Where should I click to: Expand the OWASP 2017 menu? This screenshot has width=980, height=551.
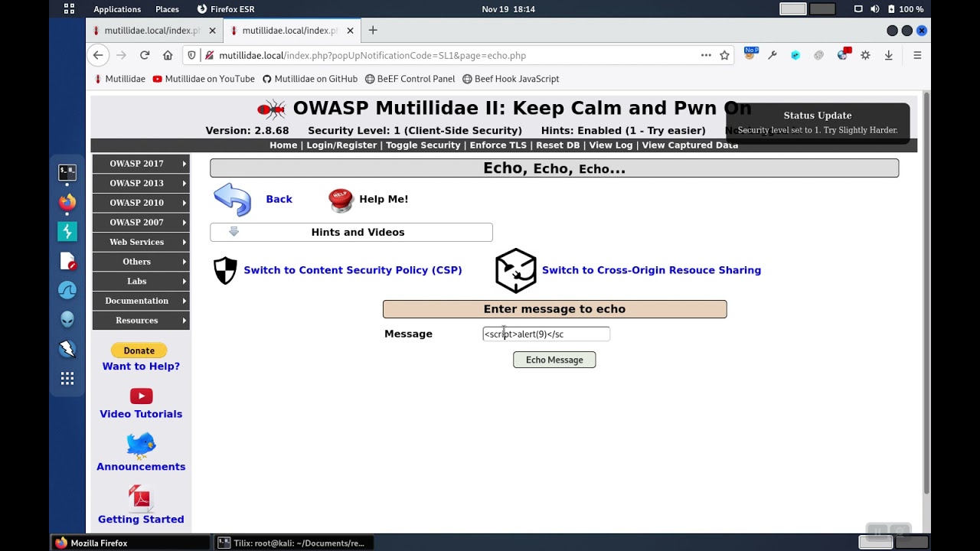141,163
